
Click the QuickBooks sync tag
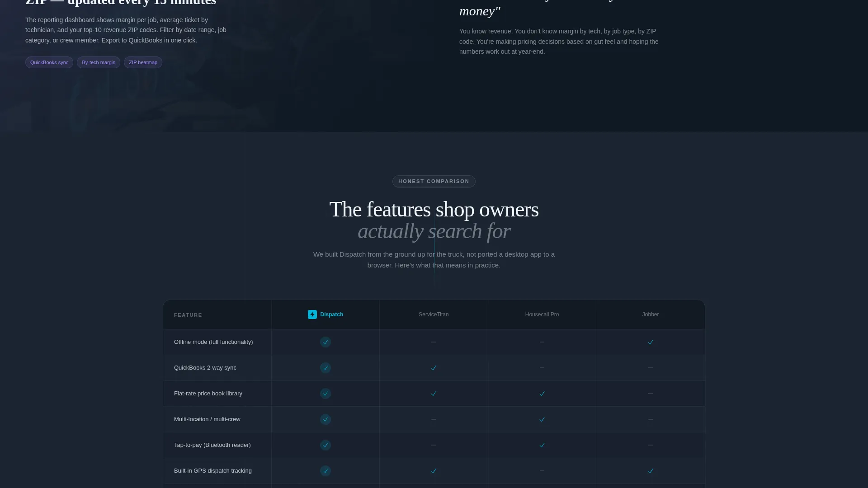pos(49,62)
